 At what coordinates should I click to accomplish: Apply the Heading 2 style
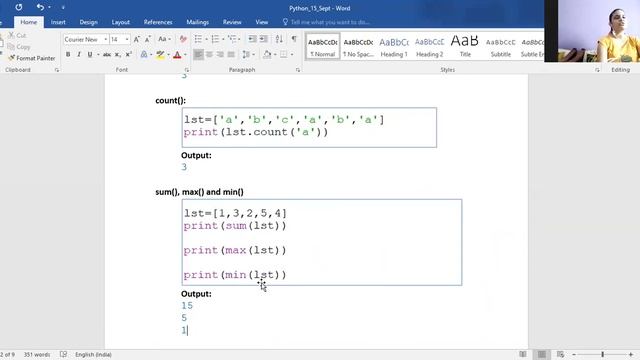click(x=429, y=47)
